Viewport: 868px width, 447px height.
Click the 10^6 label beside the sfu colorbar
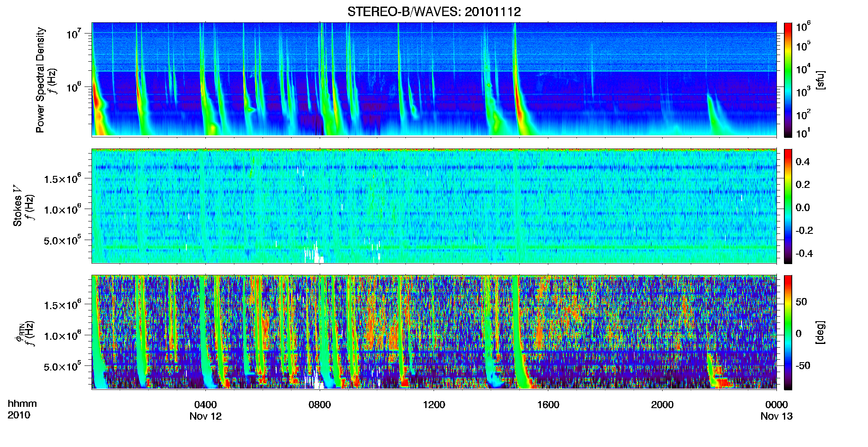tap(803, 27)
